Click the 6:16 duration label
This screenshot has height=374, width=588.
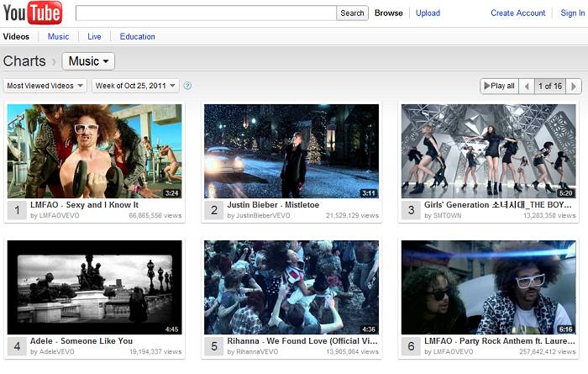click(566, 329)
